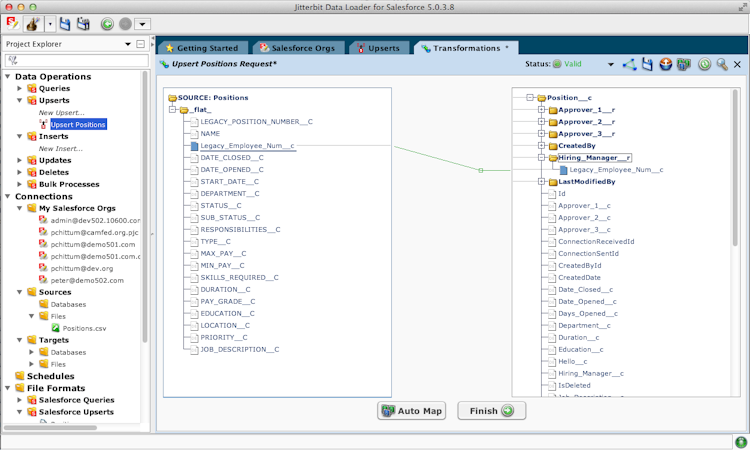Select target Legacy_Employee_Num__c under Hiring_Manager__r
The height and width of the screenshot is (450, 750).
point(616,170)
